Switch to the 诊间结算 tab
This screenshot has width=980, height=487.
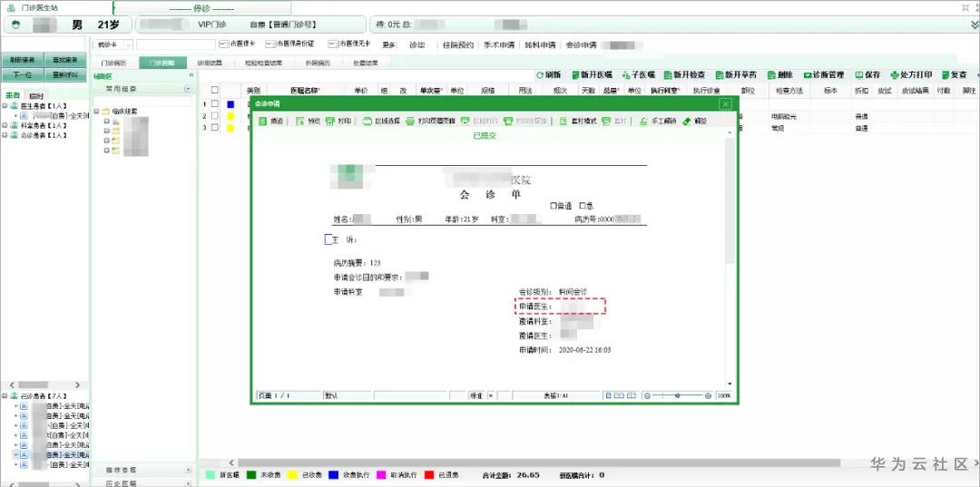210,63
